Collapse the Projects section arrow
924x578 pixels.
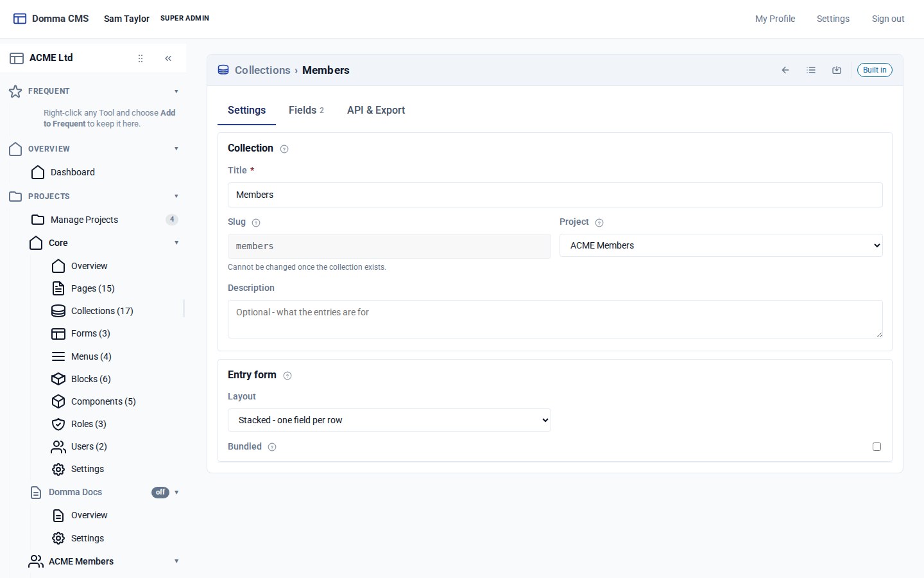[x=176, y=197]
